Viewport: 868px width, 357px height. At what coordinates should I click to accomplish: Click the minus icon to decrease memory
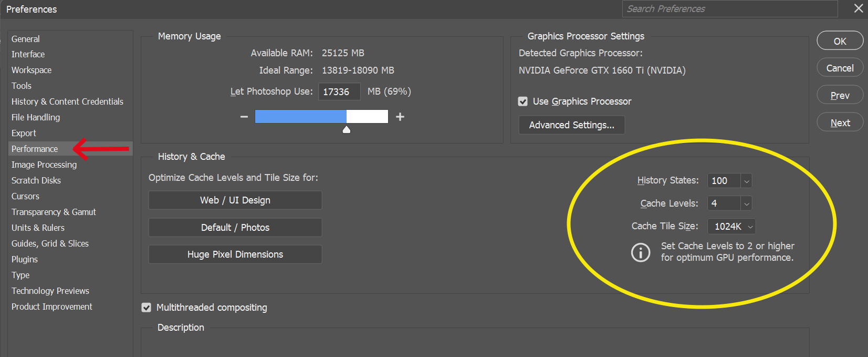pos(244,117)
